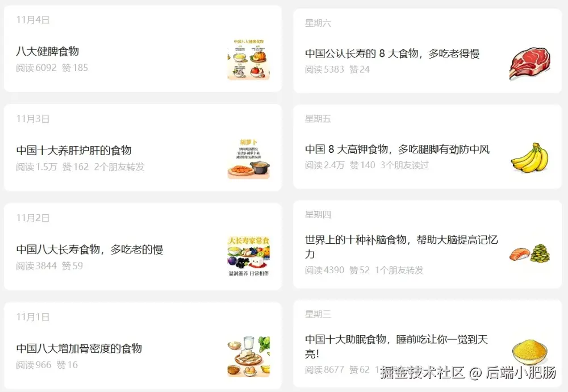The image size is (568, 392).
Task: Click the 2个朋友转发 label
Action: point(119,166)
